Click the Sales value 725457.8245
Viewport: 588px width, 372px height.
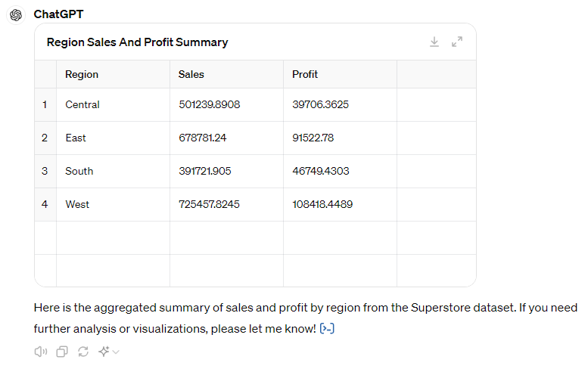209,204
